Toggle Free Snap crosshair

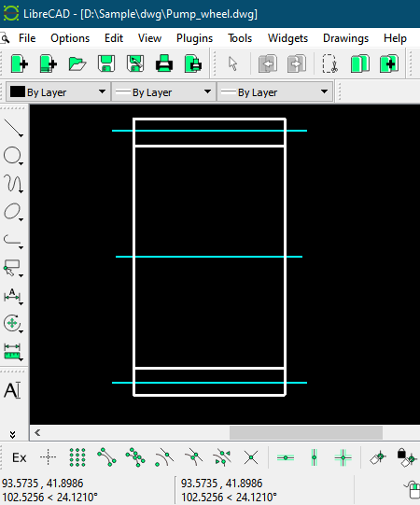tap(48, 457)
